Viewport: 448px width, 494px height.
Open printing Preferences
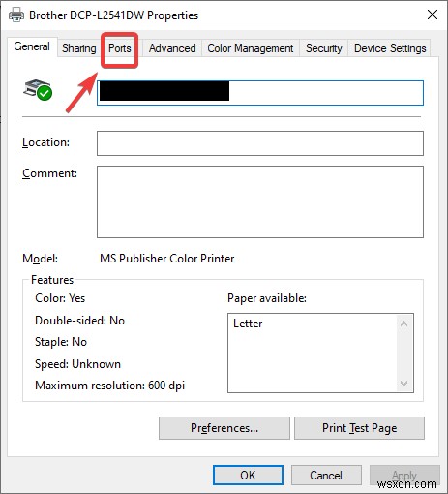pos(224,428)
